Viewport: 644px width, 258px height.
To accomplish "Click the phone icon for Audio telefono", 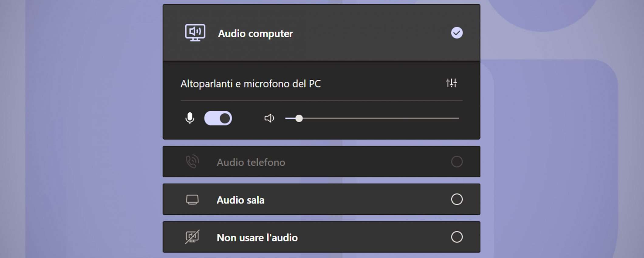I will coord(193,162).
